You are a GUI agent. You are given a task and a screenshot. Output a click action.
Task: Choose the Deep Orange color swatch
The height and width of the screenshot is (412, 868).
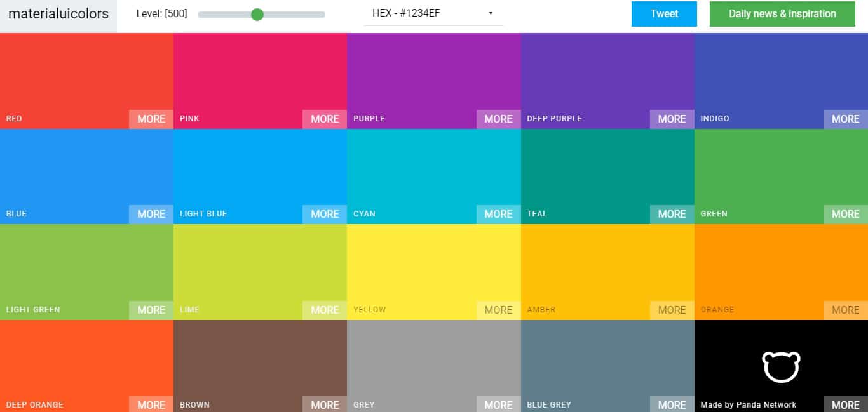click(x=86, y=366)
